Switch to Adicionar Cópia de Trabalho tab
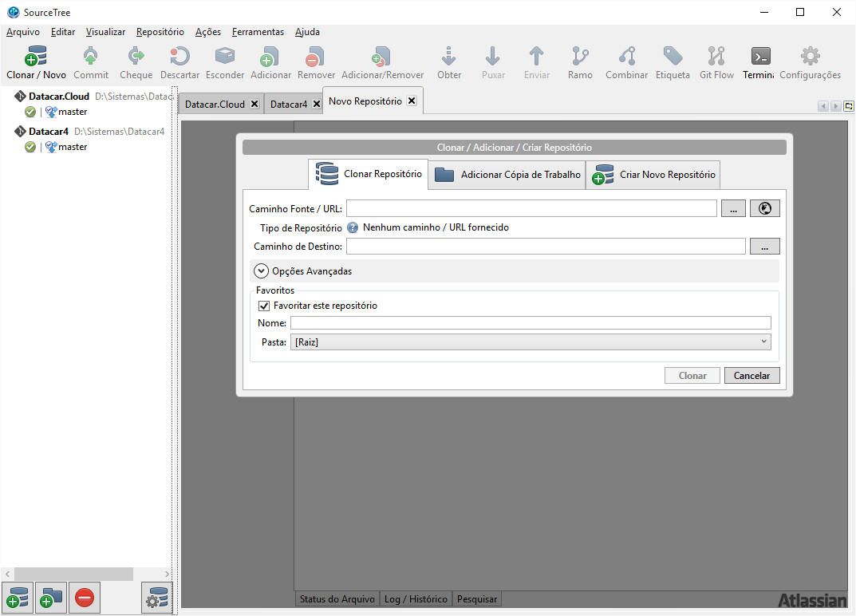The height and width of the screenshot is (616, 856). point(507,175)
